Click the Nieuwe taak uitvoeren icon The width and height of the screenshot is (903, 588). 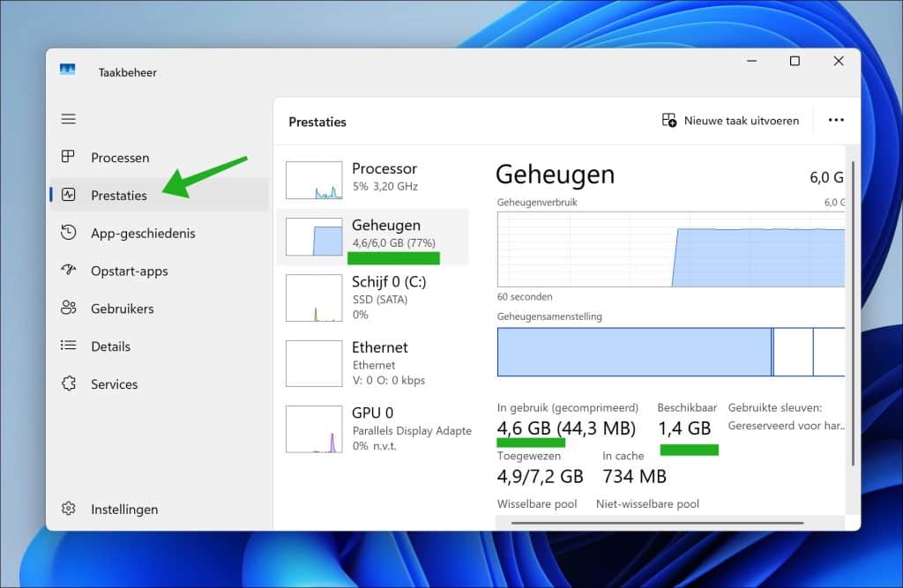(x=669, y=120)
